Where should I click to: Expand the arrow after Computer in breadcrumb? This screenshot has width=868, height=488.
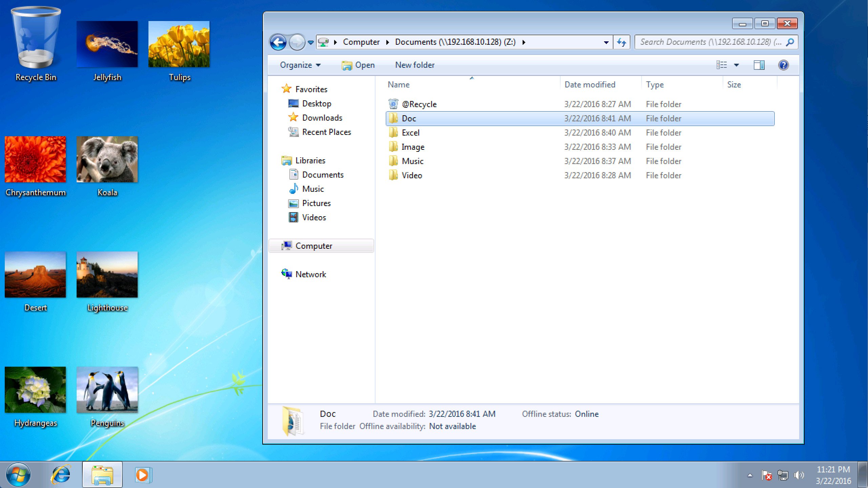pos(387,42)
